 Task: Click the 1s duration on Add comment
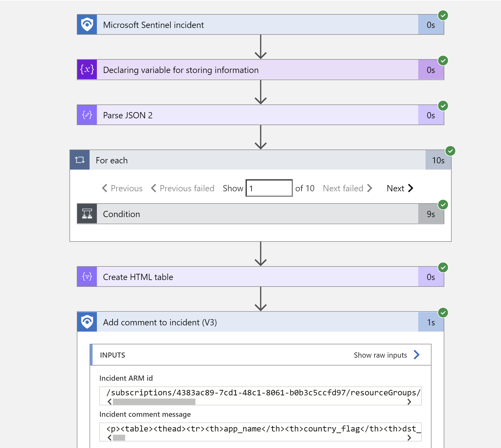click(431, 322)
